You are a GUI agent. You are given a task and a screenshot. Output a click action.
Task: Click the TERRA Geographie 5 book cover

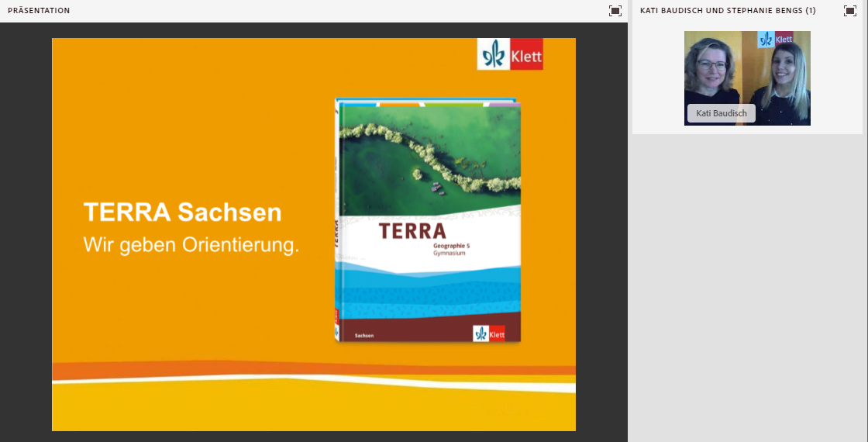click(428, 220)
